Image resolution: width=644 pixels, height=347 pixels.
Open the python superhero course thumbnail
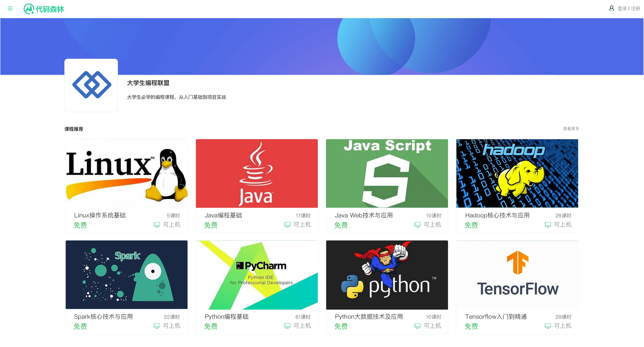tap(387, 275)
